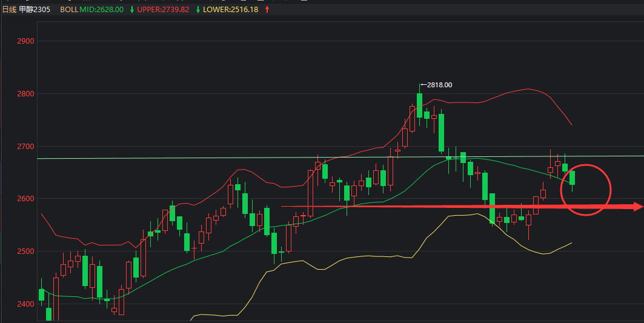
Task: Click the 2400 price axis label
Action: pyautogui.click(x=27, y=304)
